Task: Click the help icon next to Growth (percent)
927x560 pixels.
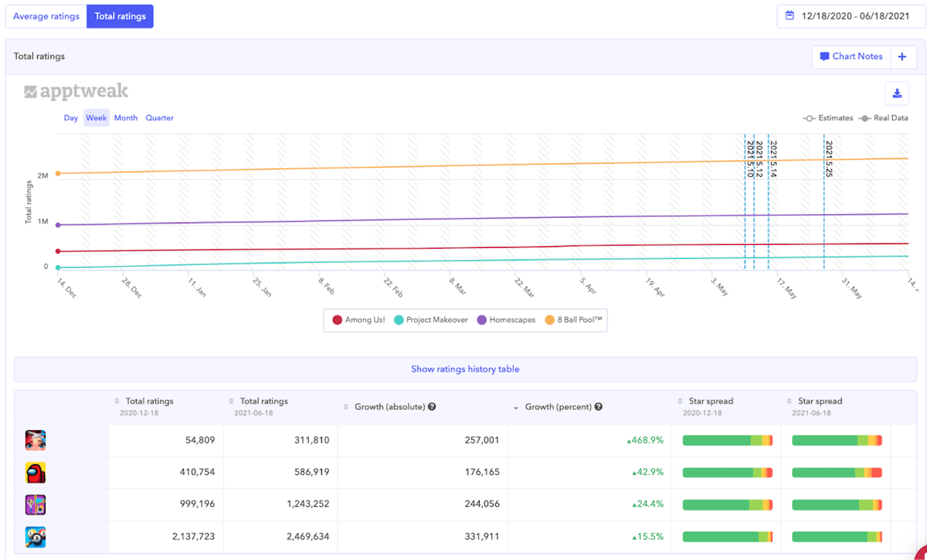Action: [x=599, y=407]
